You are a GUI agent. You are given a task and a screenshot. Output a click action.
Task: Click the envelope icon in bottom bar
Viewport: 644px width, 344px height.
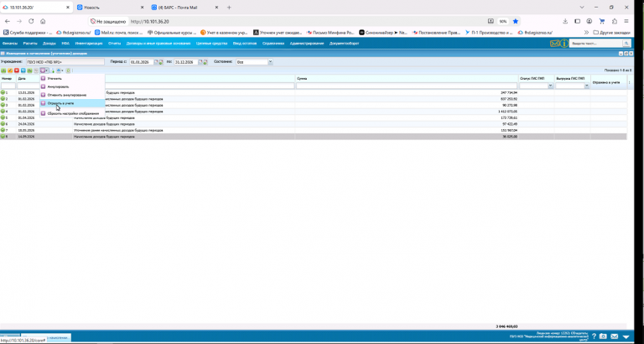coord(615,336)
